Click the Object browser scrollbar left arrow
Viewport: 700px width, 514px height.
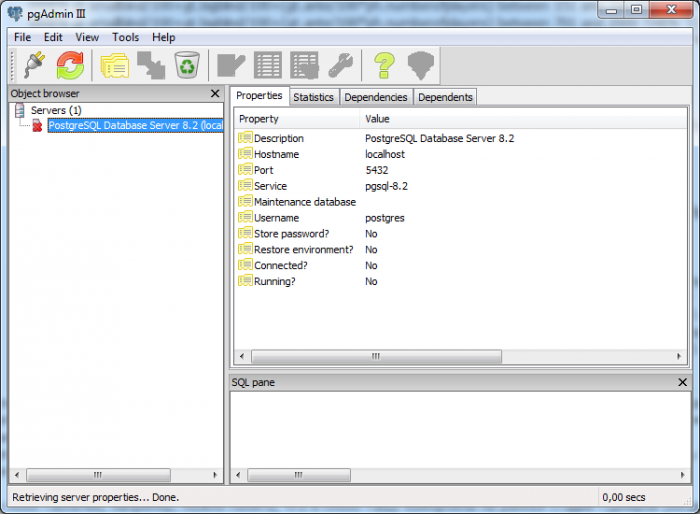pos(17,475)
